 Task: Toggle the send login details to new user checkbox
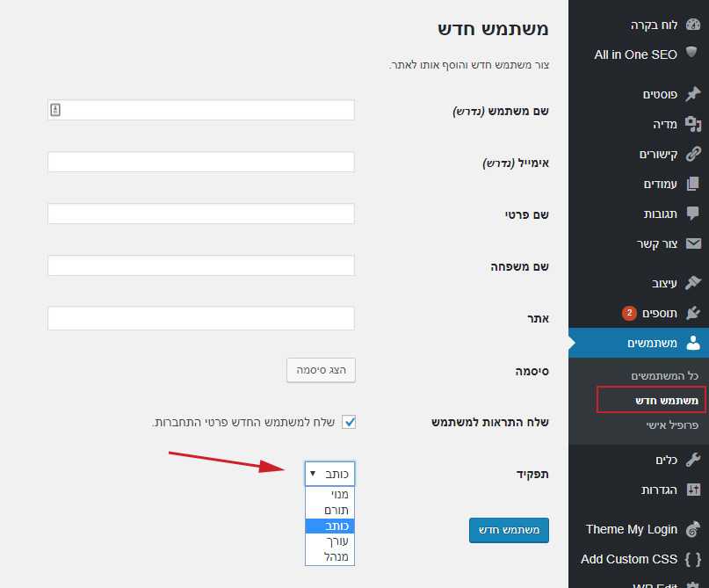(349, 422)
